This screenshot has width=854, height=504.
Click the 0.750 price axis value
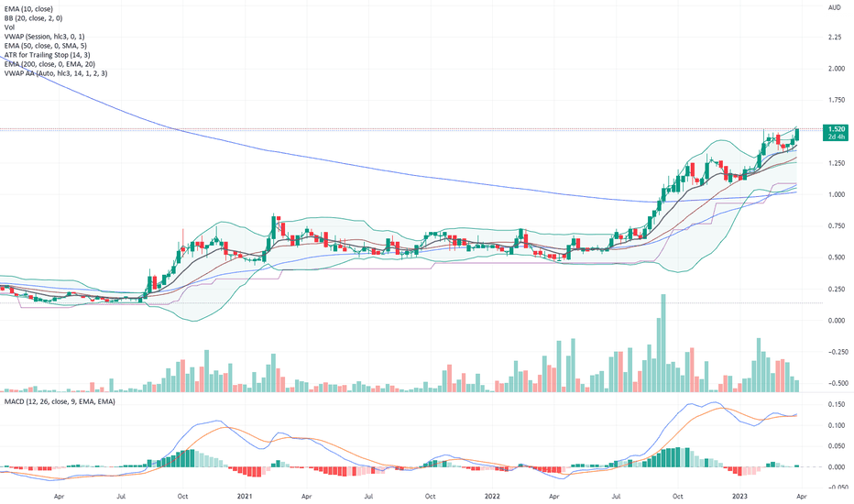[836, 226]
